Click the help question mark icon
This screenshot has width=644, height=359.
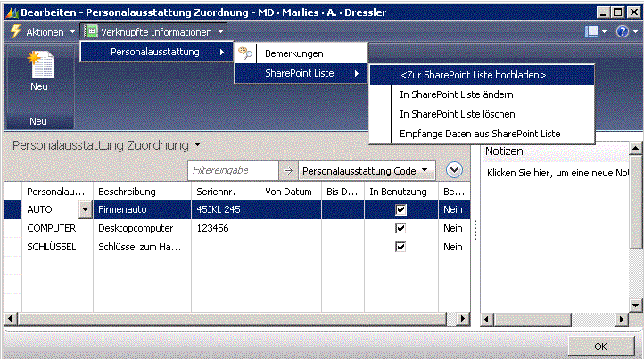pos(622,32)
